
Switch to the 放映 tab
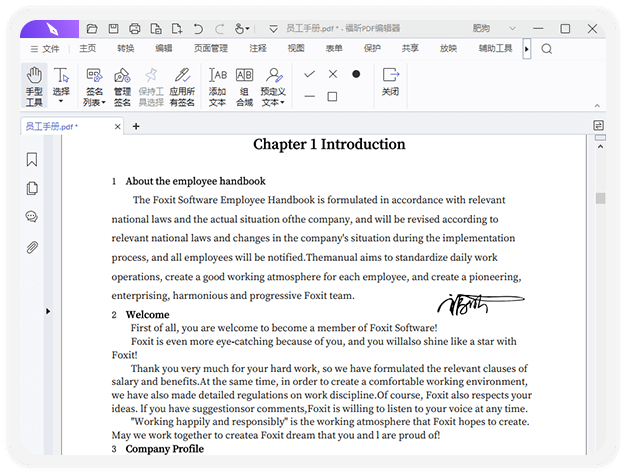[x=448, y=48]
